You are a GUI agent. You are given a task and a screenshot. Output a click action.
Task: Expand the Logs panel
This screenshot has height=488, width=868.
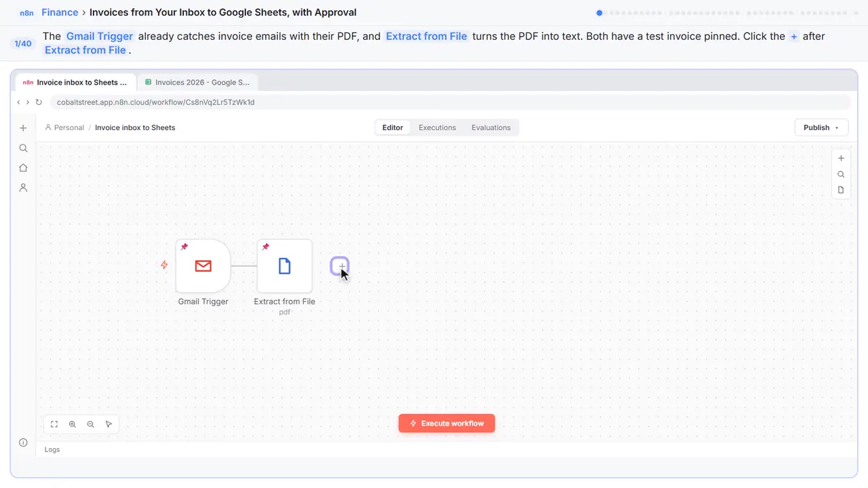tap(52, 449)
